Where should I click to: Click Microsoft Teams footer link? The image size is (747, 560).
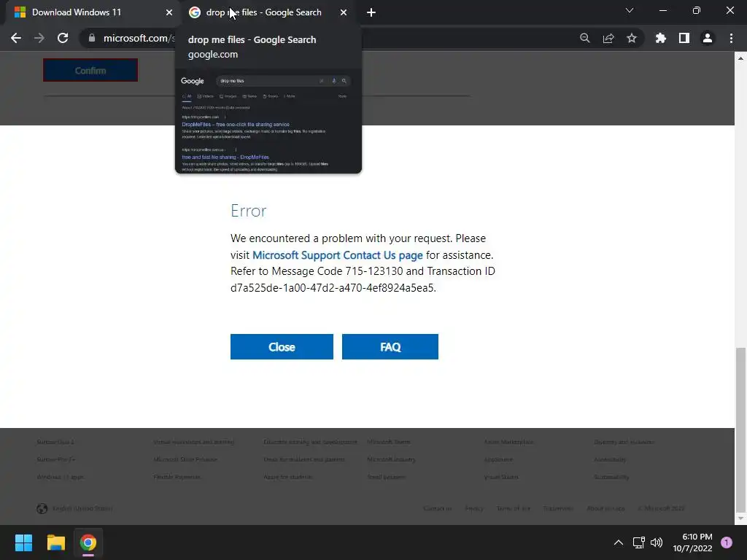pyautogui.click(x=389, y=442)
